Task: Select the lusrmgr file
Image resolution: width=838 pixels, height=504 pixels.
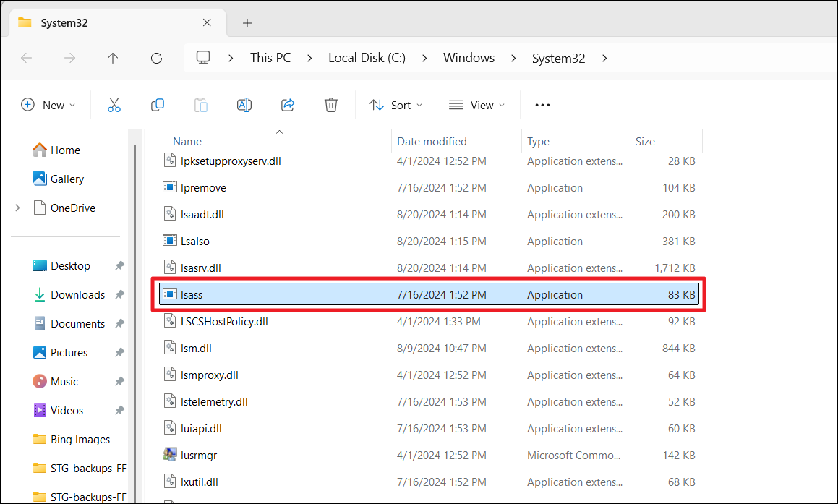Action: click(199, 456)
